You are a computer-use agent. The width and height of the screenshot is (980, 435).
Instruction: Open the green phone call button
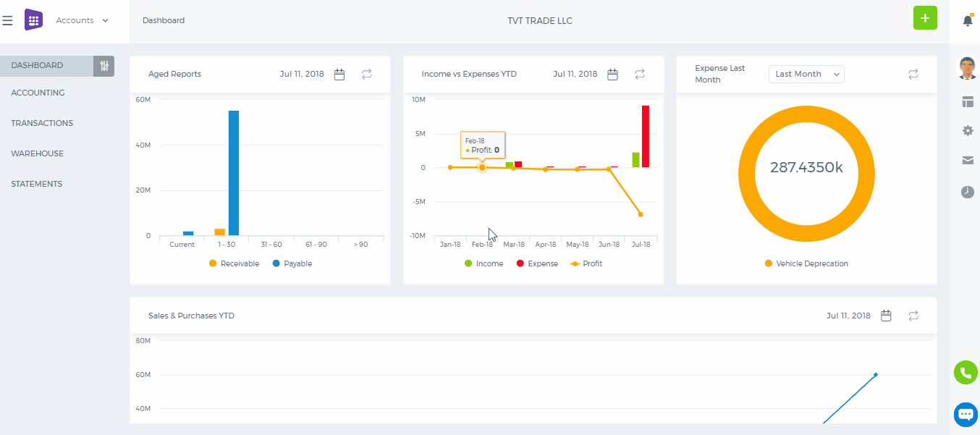(966, 373)
